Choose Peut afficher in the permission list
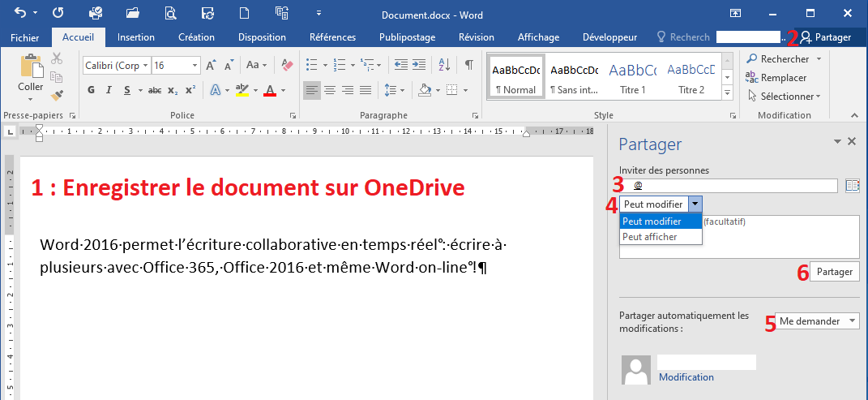This screenshot has height=400, width=868. (x=661, y=237)
